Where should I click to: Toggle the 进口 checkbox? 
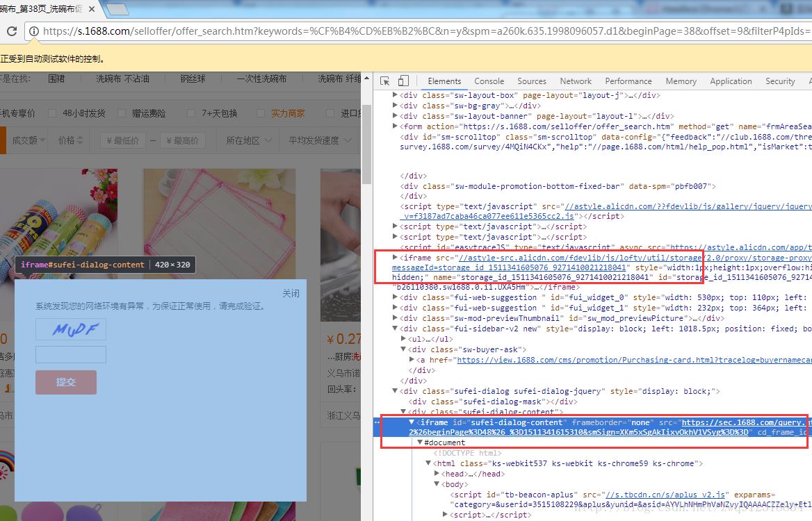(x=330, y=113)
